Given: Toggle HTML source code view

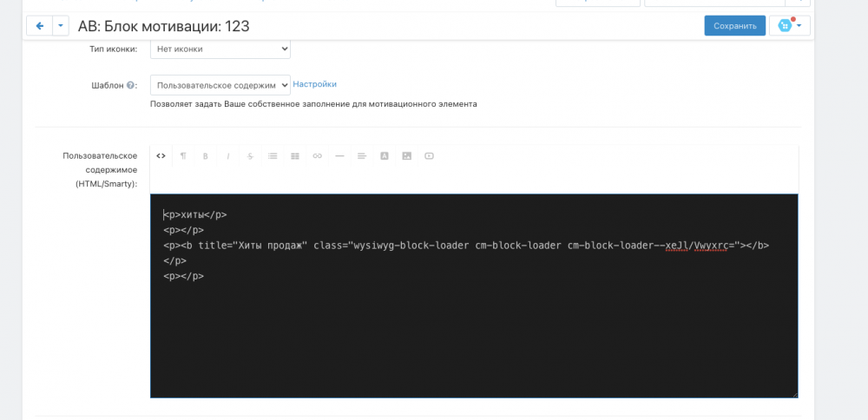Looking at the screenshot, I should coord(161,156).
